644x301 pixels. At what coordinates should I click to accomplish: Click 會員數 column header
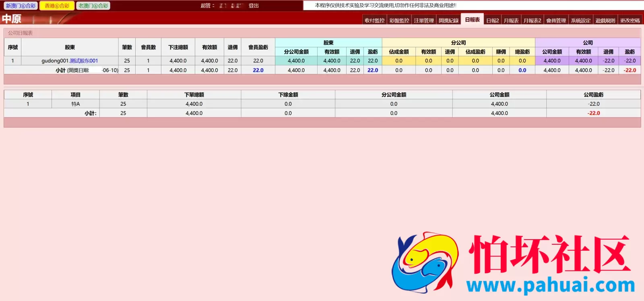pos(148,47)
